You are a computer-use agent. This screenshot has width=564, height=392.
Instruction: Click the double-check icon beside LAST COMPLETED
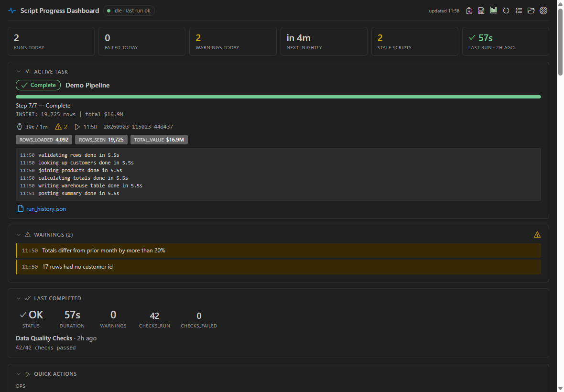28,298
